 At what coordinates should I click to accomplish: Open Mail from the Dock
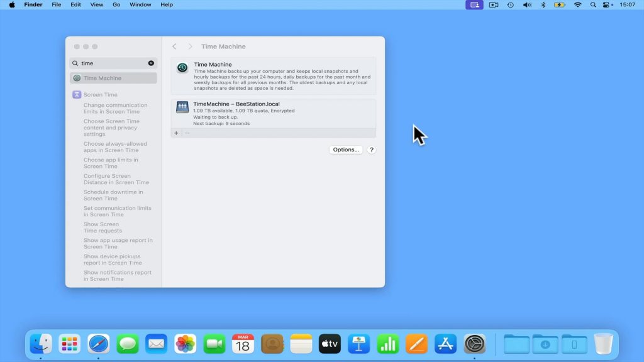pyautogui.click(x=156, y=344)
